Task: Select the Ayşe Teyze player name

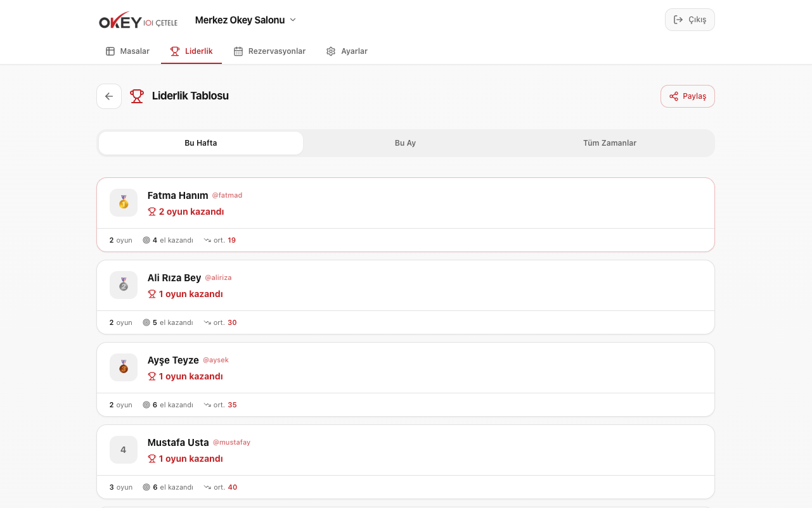Action: tap(173, 360)
